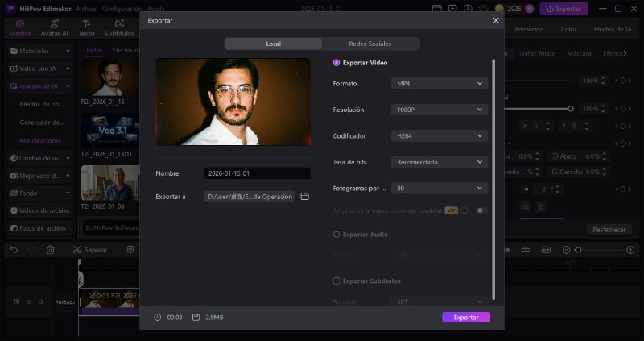The image size is (644, 341).
Task: Close the Exportar dialog
Action: click(x=496, y=21)
